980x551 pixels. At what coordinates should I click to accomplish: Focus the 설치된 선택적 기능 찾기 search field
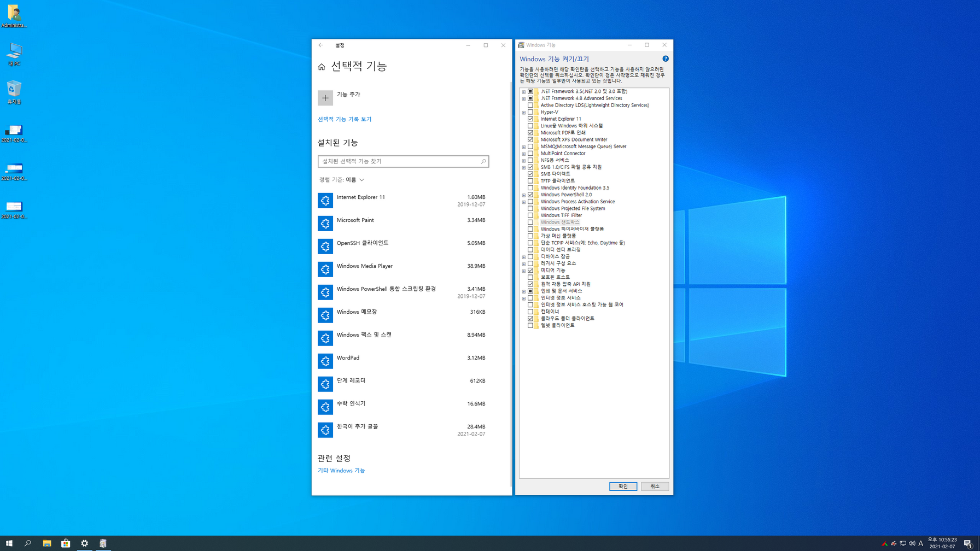tap(404, 161)
